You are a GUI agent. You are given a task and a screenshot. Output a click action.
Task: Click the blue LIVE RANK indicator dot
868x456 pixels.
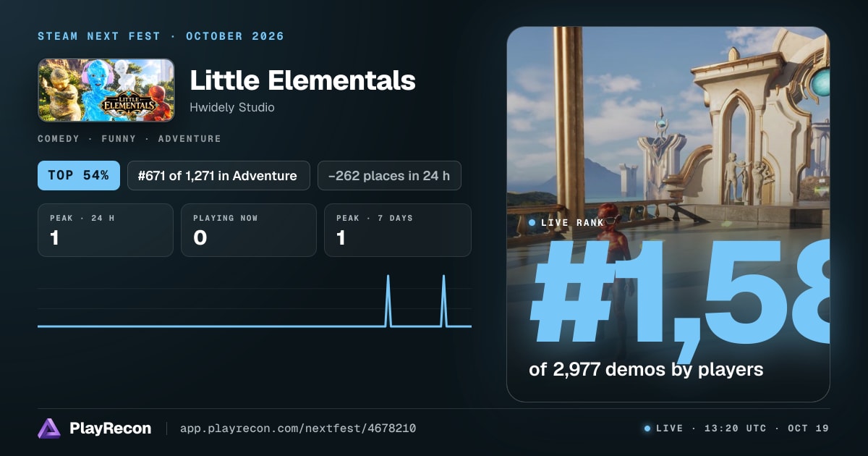click(532, 223)
